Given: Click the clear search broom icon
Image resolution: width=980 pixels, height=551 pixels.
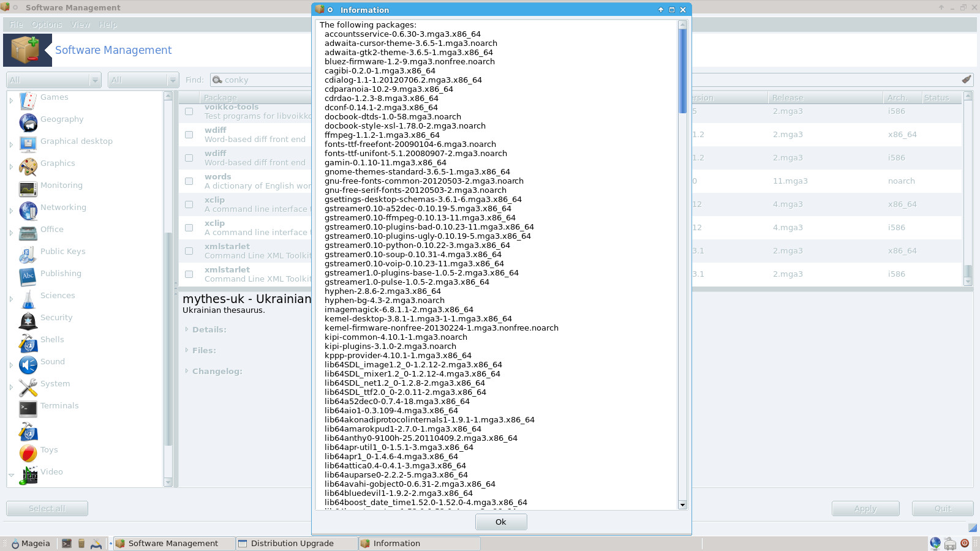Looking at the screenshot, I should tap(967, 80).
